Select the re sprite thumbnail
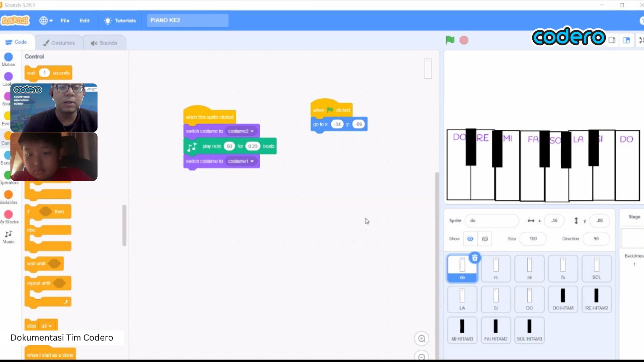 pos(496,268)
